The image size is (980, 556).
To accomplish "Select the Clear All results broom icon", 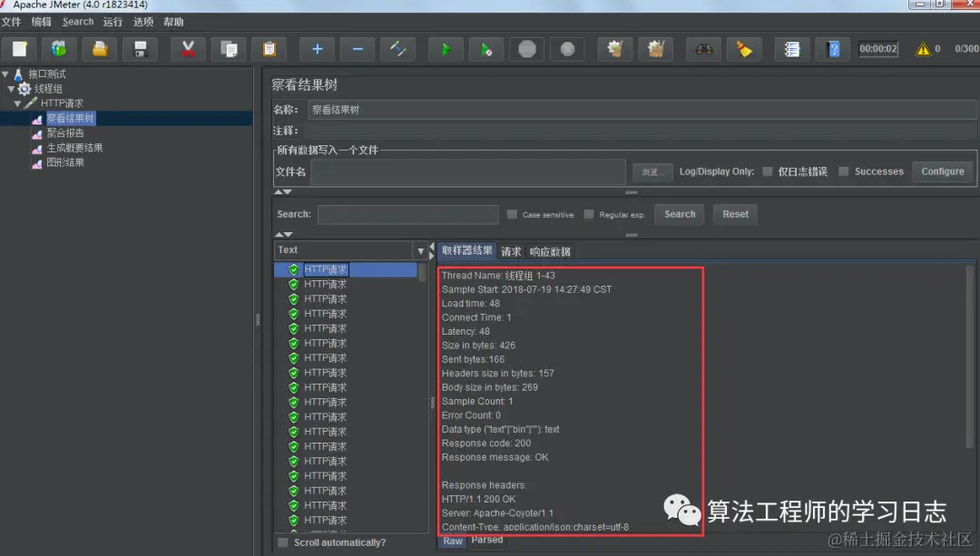I will pyautogui.click(x=656, y=49).
